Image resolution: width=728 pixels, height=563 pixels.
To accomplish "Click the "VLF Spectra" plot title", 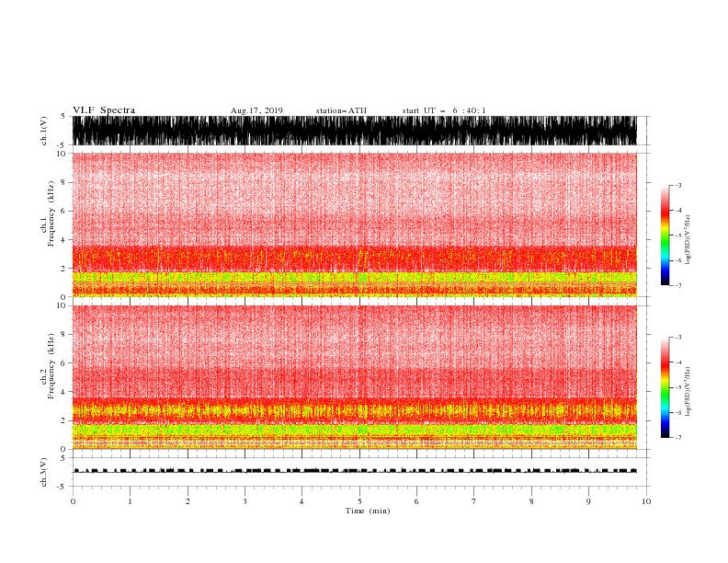I will pyautogui.click(x=104, y=110).
